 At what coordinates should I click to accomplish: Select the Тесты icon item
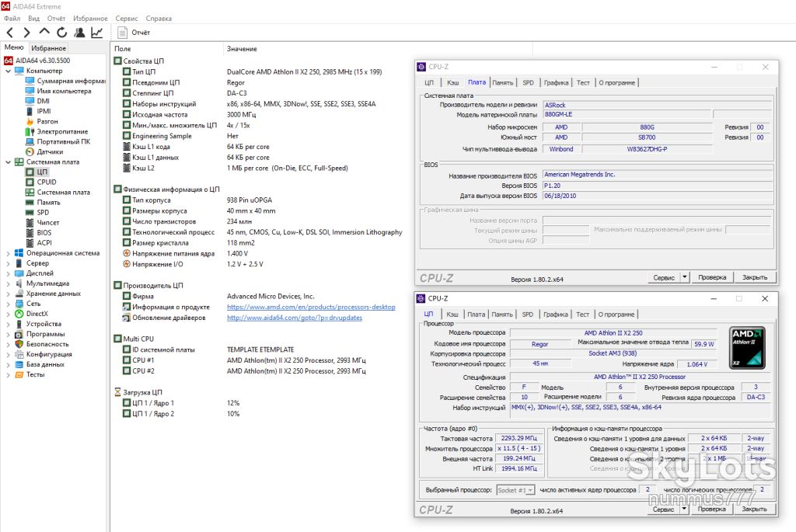point(19,375)
